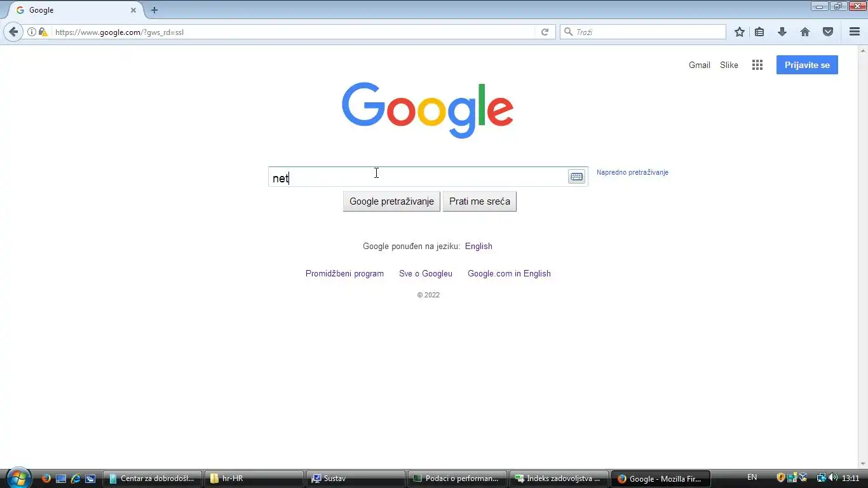Go back with the browser back arrow
The height and width of the screenshot is (488, 868).
point(13,32)
